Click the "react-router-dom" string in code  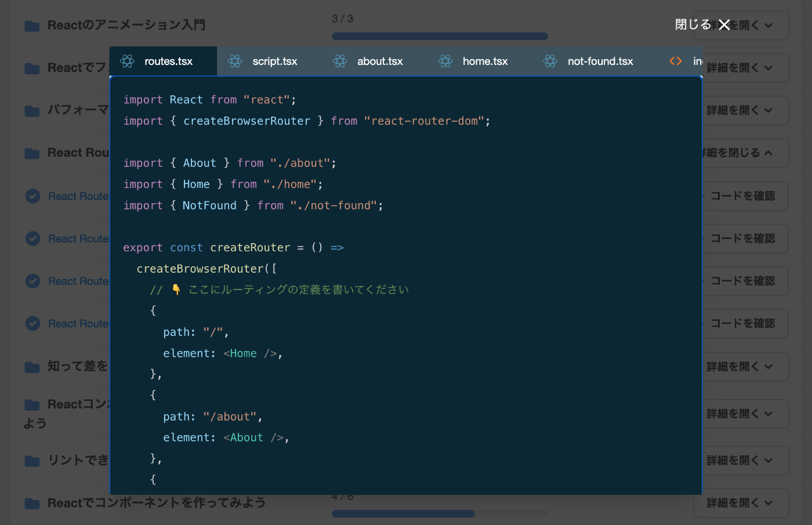tap(424, 121)
